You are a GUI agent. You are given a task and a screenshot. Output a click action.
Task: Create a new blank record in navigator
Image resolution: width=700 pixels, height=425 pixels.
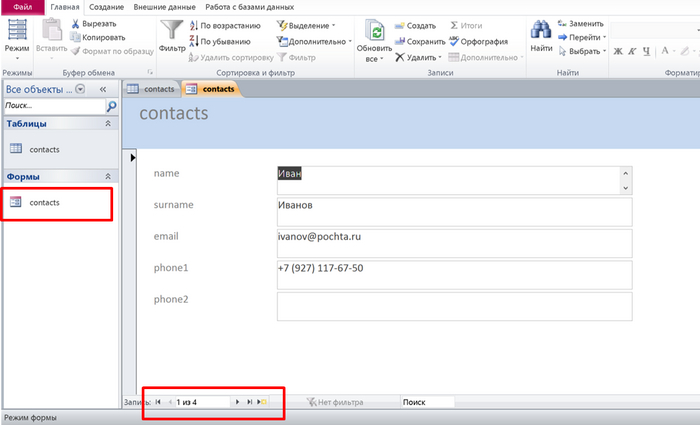[x=262, y=402]
